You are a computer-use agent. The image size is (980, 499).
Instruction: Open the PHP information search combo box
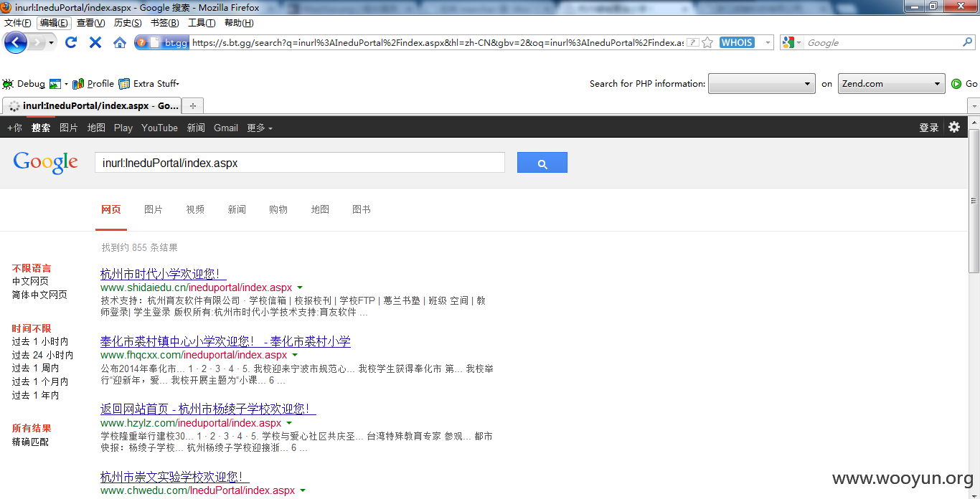[x=762, y=84]
